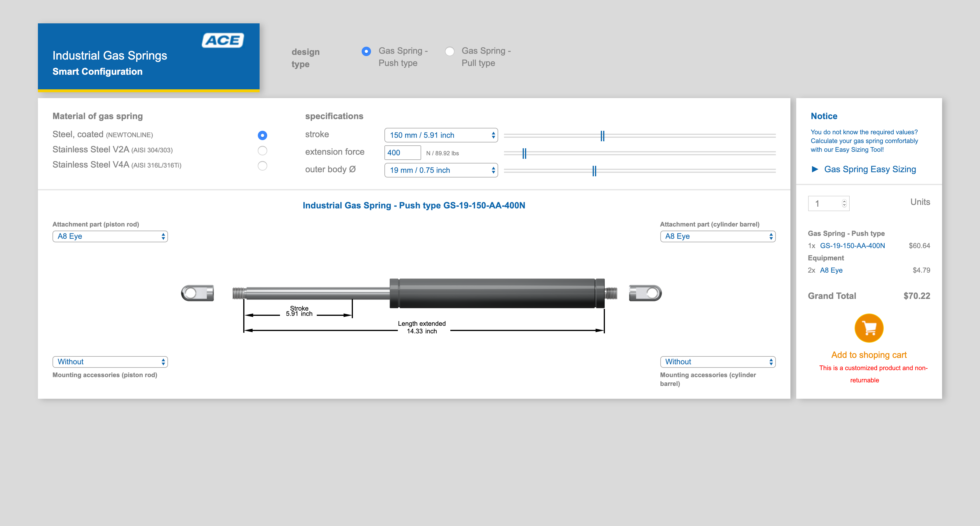Viewport: 980px width, 526px height.
Task: Click the product title GS-19-150-AA-400N heading
Action: (414, 205)
